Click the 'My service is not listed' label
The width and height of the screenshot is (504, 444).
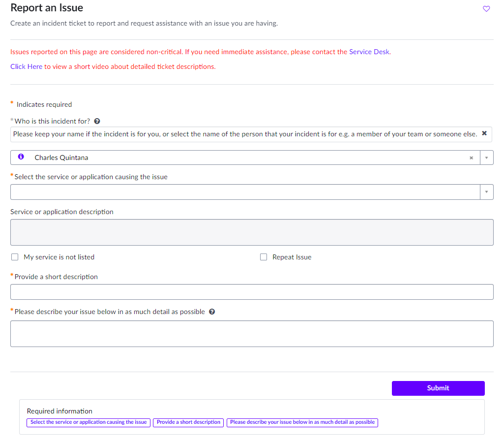point(59,257)
